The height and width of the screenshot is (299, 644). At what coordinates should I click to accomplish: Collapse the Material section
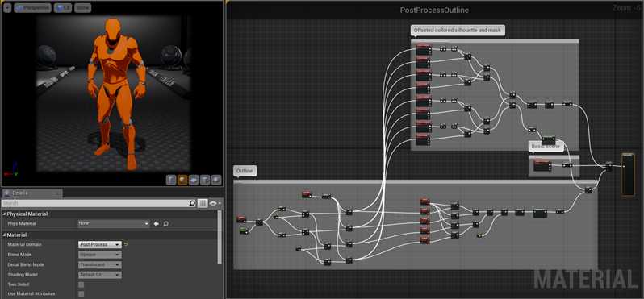pyautogui.click(x=5, y=235)
